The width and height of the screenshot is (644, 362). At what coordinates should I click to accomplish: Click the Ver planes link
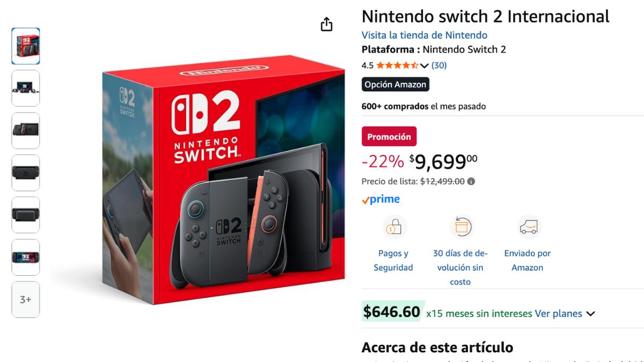coord(558,314)
